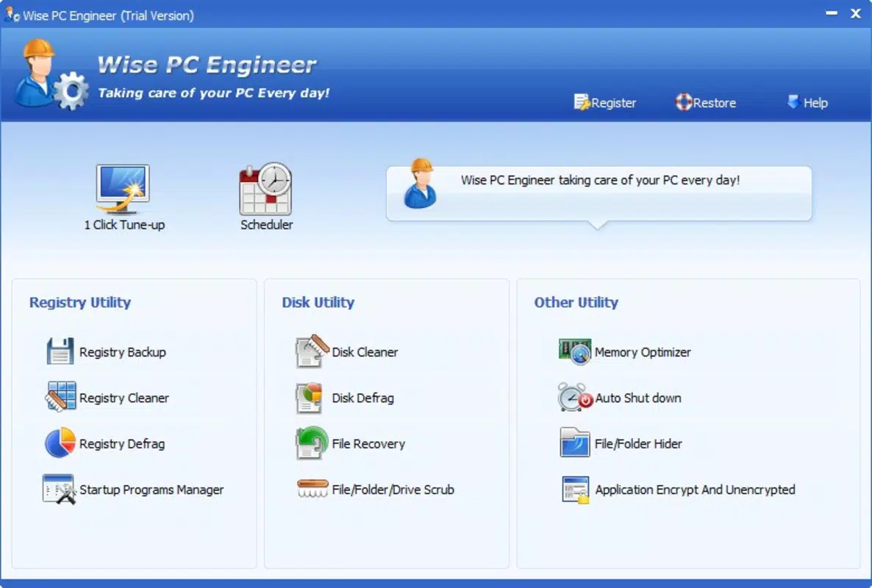Screen dimensions: 872x588
Task: Open the Scheduler calendar clock icon
Action: (266, 189)
